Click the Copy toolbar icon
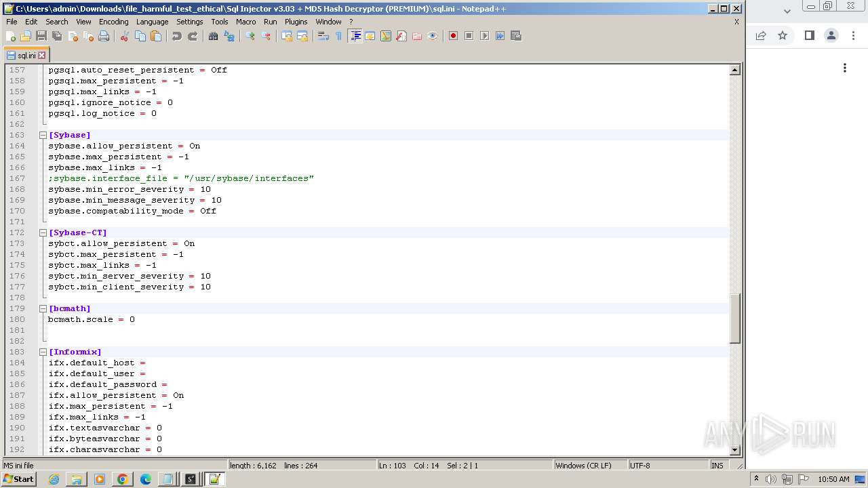 tap(140, 36)
